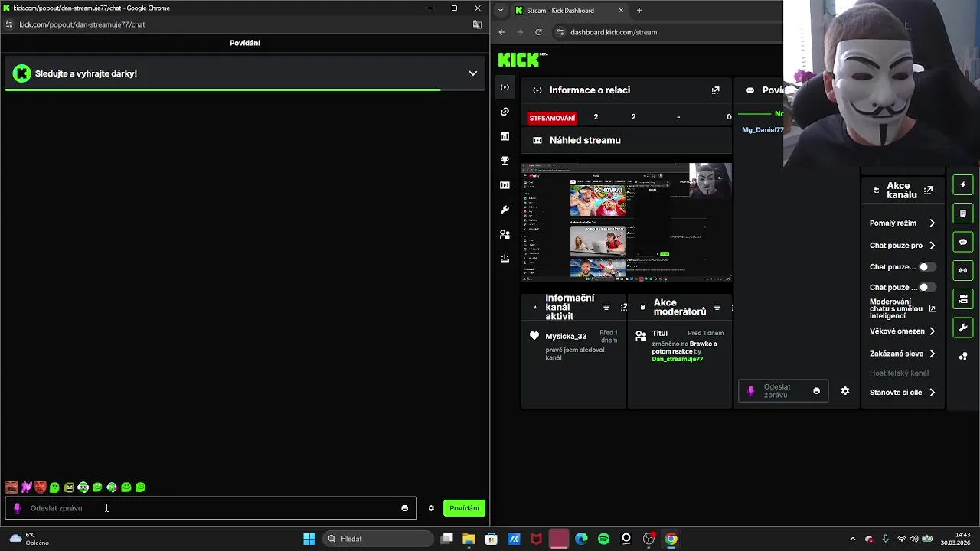Open chat settings gear in popout chat
This screenshot has width=980, height=551.
pyautogui.click(x=431, y=508)
